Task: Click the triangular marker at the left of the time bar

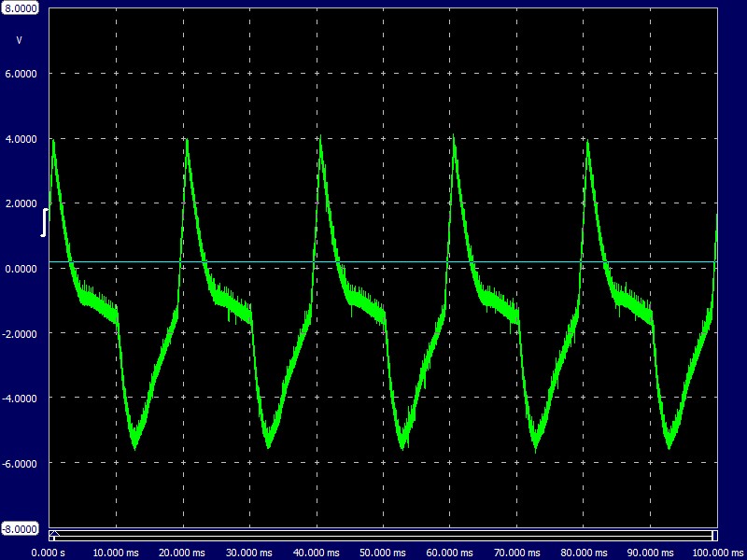Action: [x=54, y=532]
